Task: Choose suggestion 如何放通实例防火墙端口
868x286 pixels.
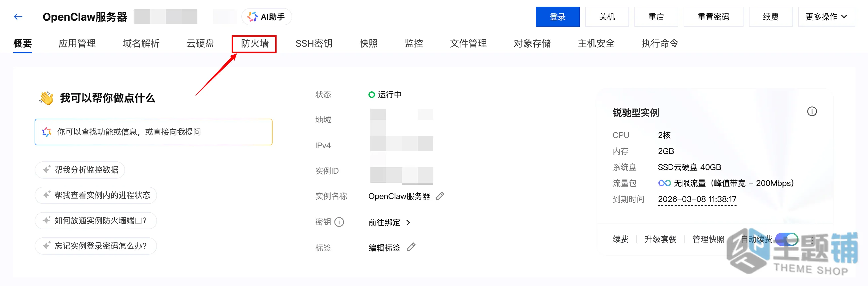Action: [x=96, y=220]
